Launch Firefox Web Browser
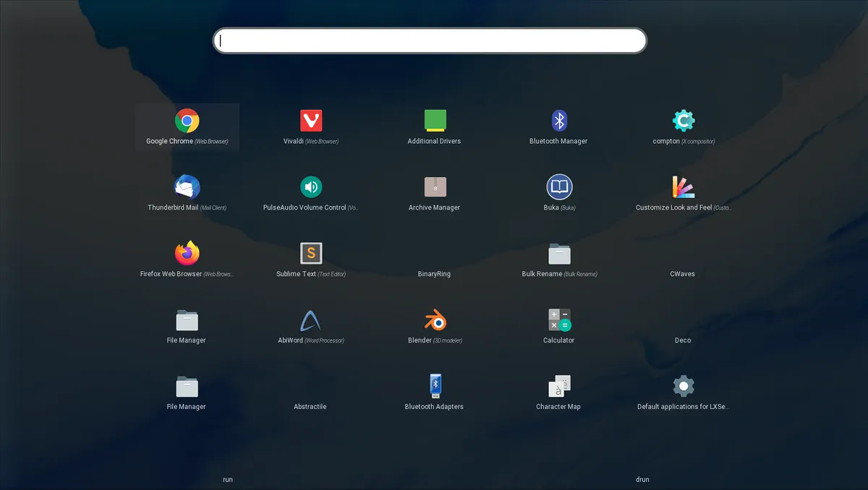The image size is (868, 490). click(x=187, y=260)
